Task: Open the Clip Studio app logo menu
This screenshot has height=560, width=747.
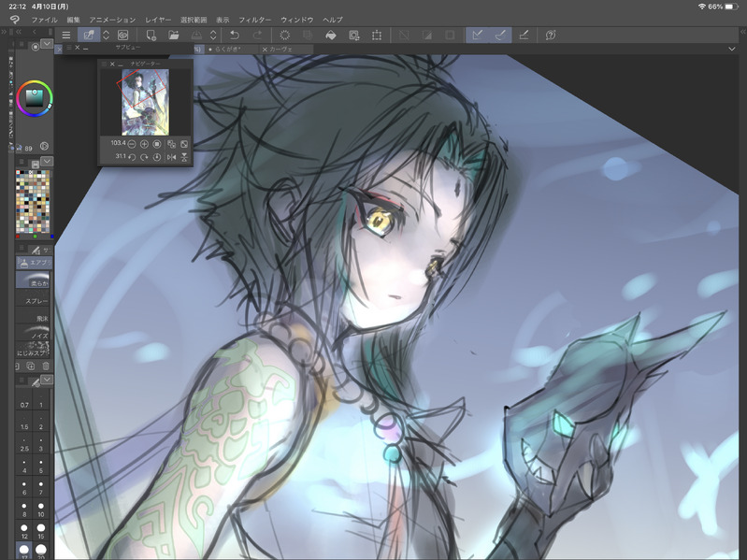Action: 14,20
